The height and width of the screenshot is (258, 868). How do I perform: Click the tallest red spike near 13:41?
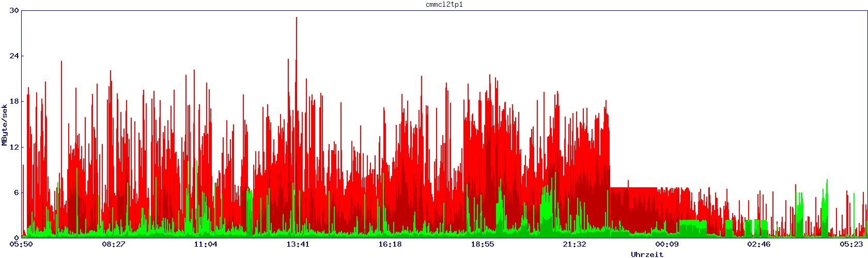(x=296, y=21)
